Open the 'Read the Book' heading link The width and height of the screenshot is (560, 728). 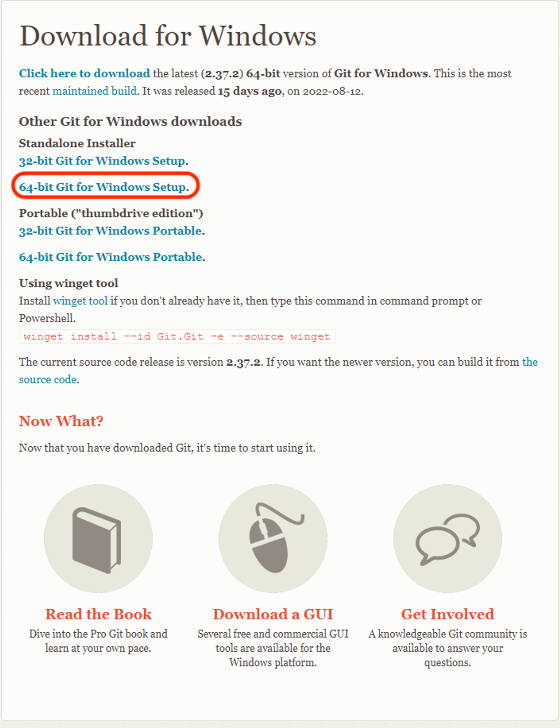pos(98,614)
